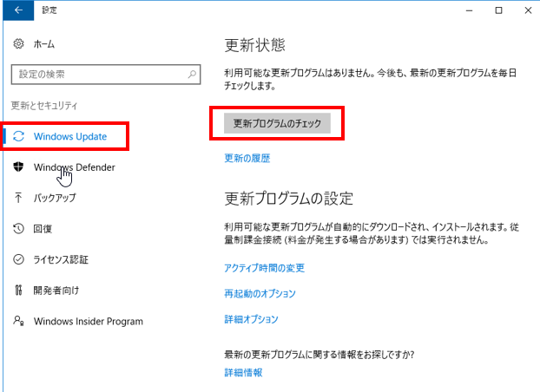The image size is (540, 392).
Task: Open Windows Defender section
Action: (75, 167)
